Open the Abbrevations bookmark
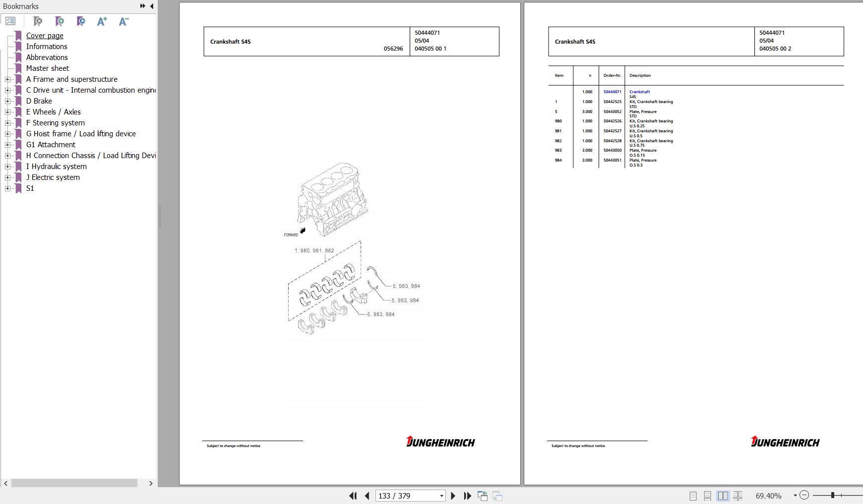The width and height of the screenshot is (863, 504). 47,57
